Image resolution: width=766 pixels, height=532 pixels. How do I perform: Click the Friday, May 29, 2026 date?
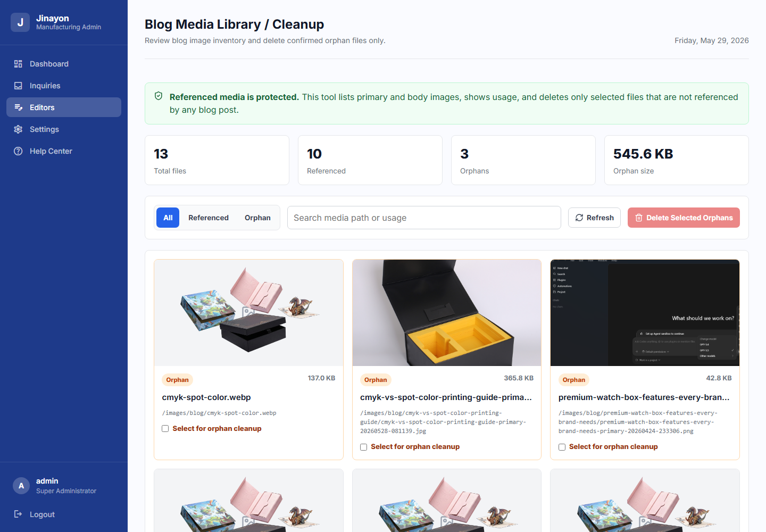[x=712, y=40]
